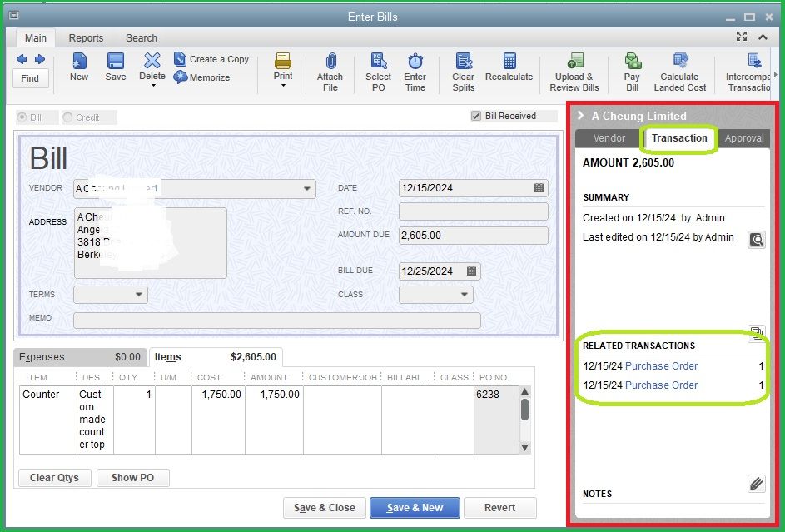Click Calculate Landed Cost icon
Image resolution: width=785 pixels, height=532 pixels.
[680, 61]
